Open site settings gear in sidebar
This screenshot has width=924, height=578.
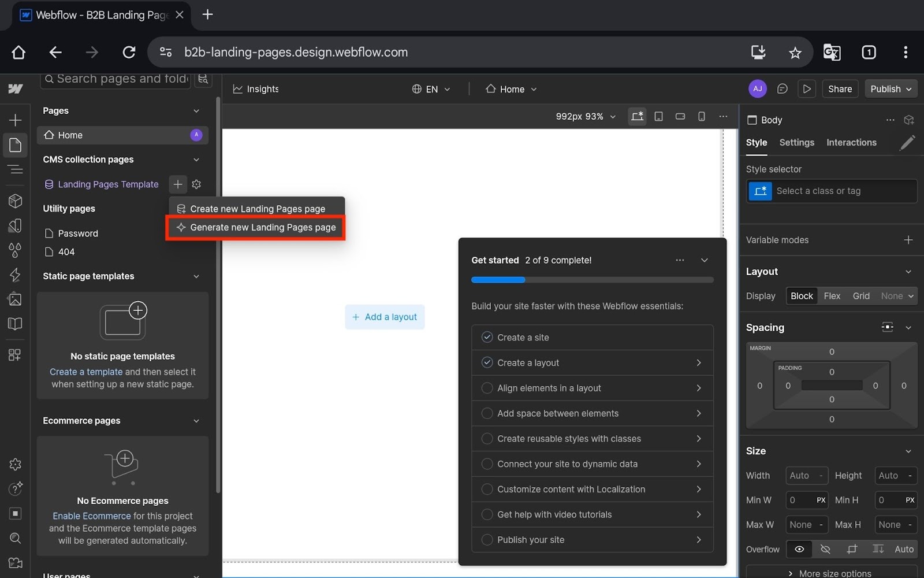pos(16,464)
